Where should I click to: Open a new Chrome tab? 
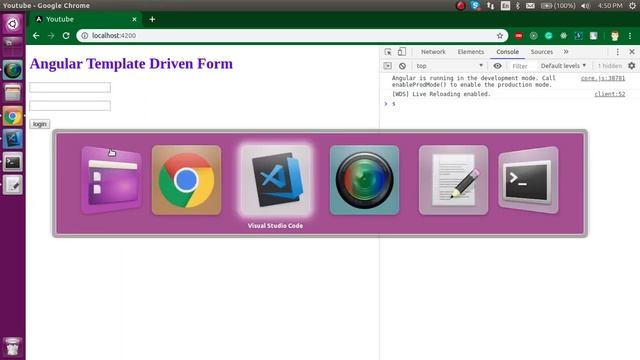152,19
